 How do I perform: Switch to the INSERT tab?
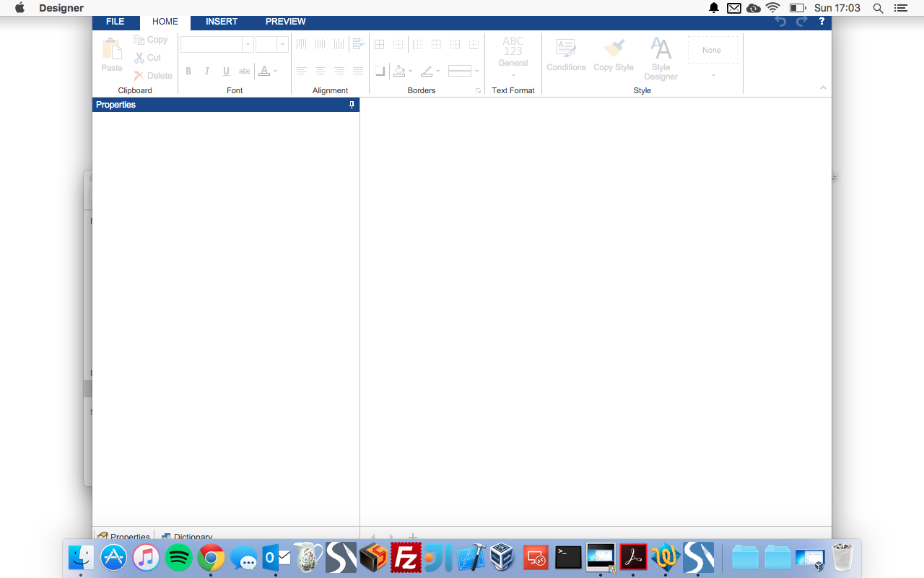222,22
